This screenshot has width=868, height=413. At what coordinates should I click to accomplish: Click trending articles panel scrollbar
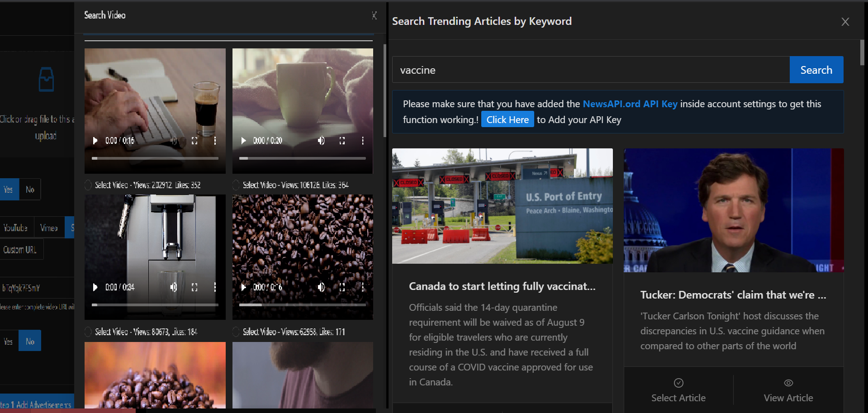click(x=862, y=52)
